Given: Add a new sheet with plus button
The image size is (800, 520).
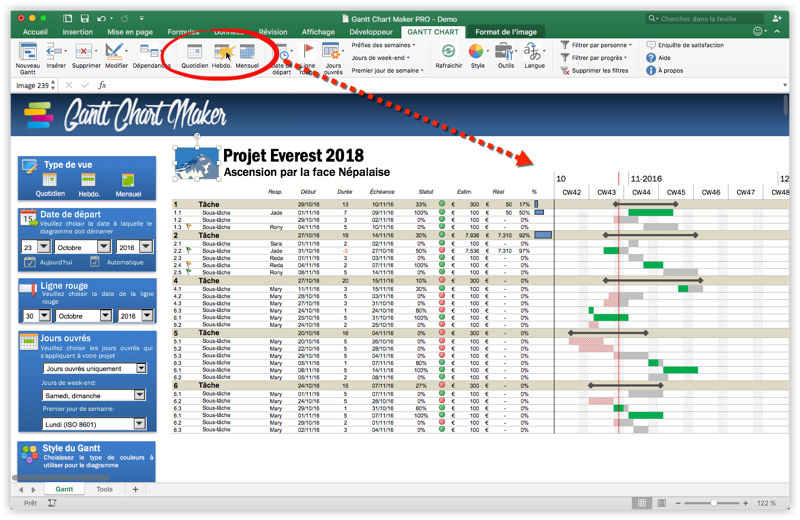Looking at the screenshot, I should click(x=135, y=489).
